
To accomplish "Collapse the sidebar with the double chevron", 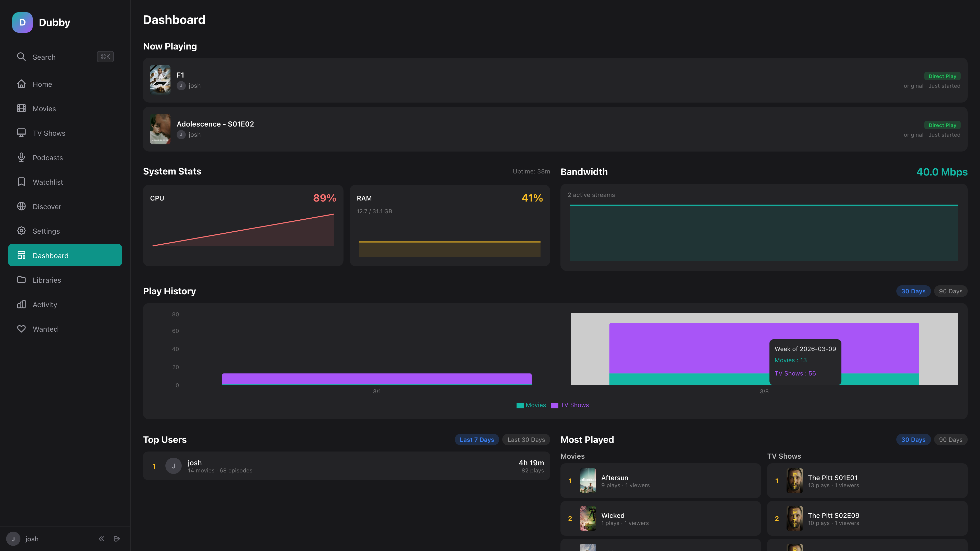I will 101,539.
